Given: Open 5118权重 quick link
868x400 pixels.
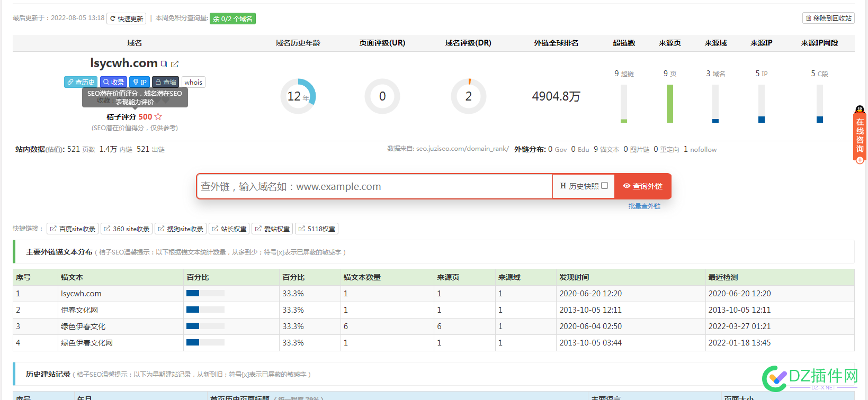Looking at the screenshot, I should pos(317,229).
